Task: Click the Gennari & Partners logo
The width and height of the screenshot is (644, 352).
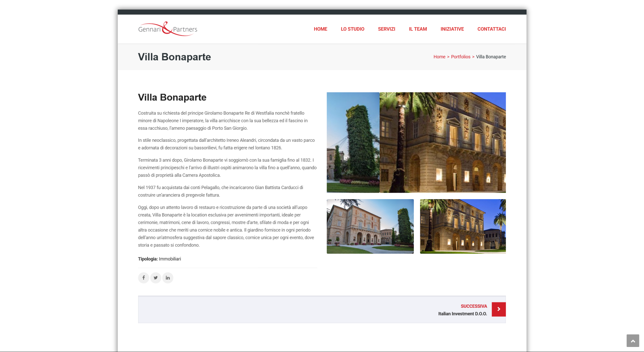Action: pyautogui.click(x=168, y=29)
